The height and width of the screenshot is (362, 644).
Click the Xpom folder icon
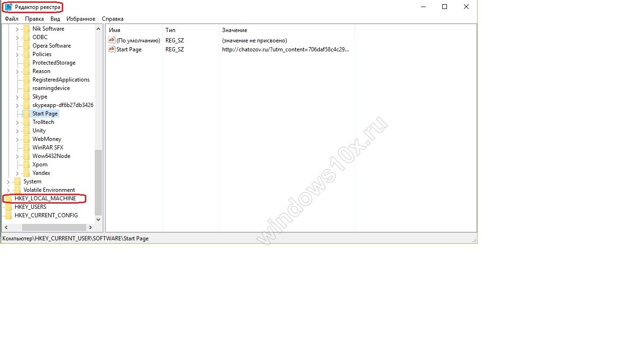point(26,165)
